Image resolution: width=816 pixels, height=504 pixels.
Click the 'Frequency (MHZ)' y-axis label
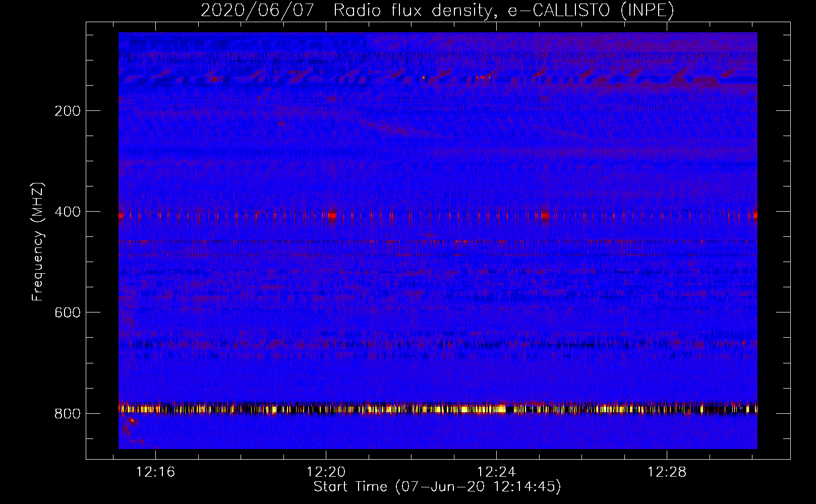(x=38, y=241)
